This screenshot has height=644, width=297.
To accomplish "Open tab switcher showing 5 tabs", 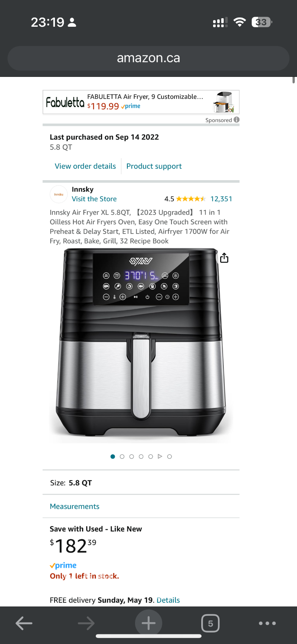I will 210,623.
